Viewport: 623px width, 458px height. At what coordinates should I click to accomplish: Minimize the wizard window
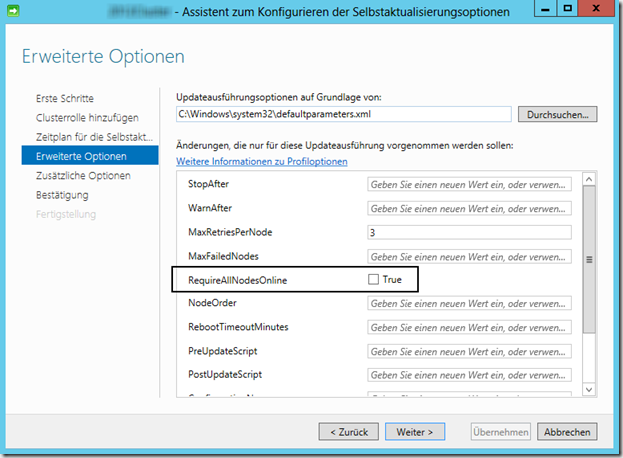545,8
